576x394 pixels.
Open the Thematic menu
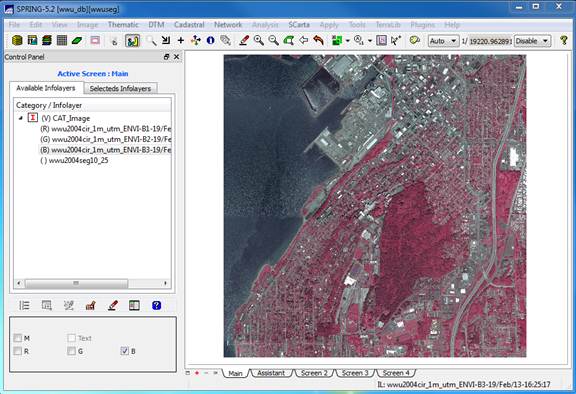123,25
